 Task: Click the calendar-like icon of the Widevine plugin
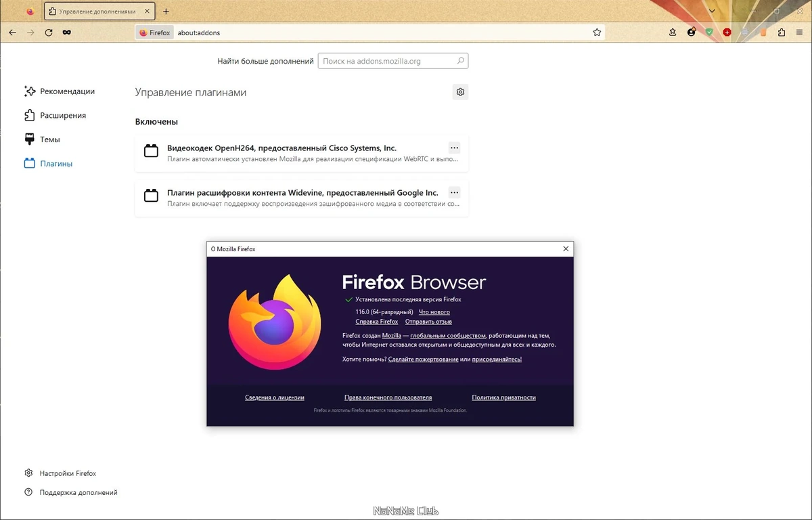coord(151,196)
